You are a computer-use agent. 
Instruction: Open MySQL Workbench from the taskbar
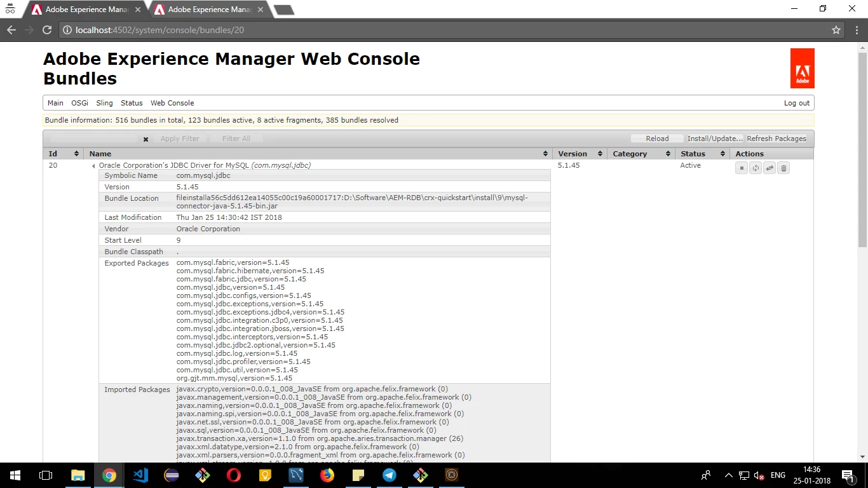[296, 475]
